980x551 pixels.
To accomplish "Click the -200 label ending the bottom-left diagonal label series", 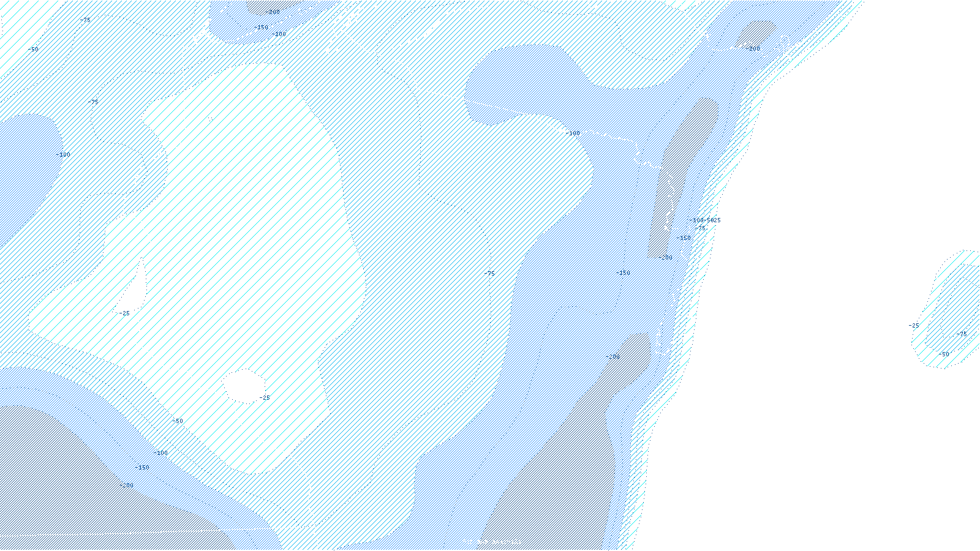I will [x=126, y=485].
